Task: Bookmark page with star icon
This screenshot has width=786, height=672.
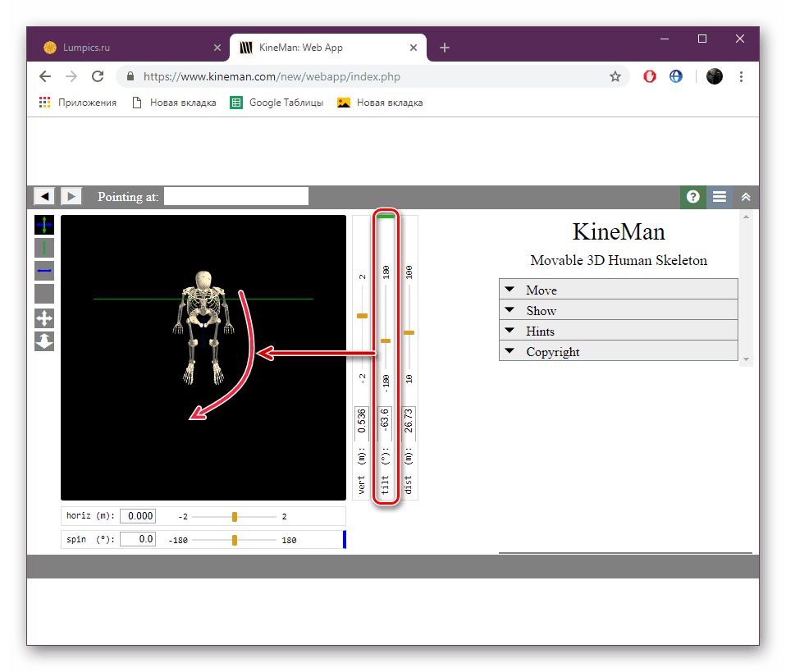Action: tap(615, 77)
